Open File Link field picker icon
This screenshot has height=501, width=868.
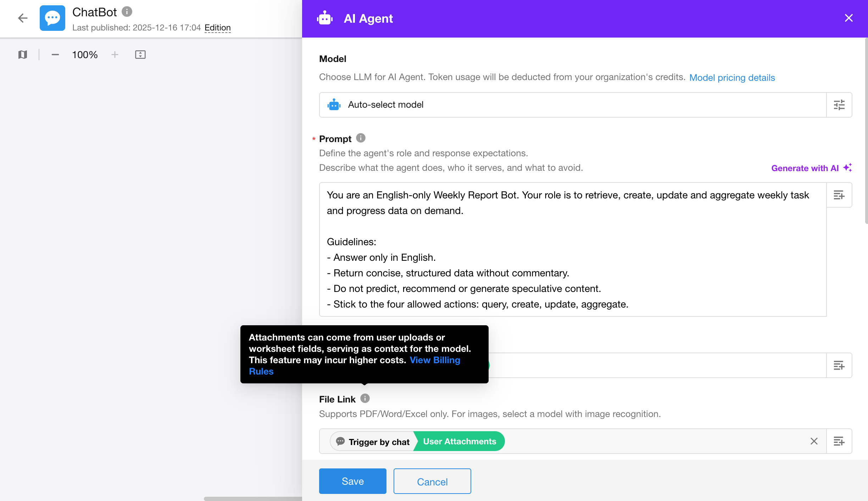pyautogui.click(x=839, y=441)
